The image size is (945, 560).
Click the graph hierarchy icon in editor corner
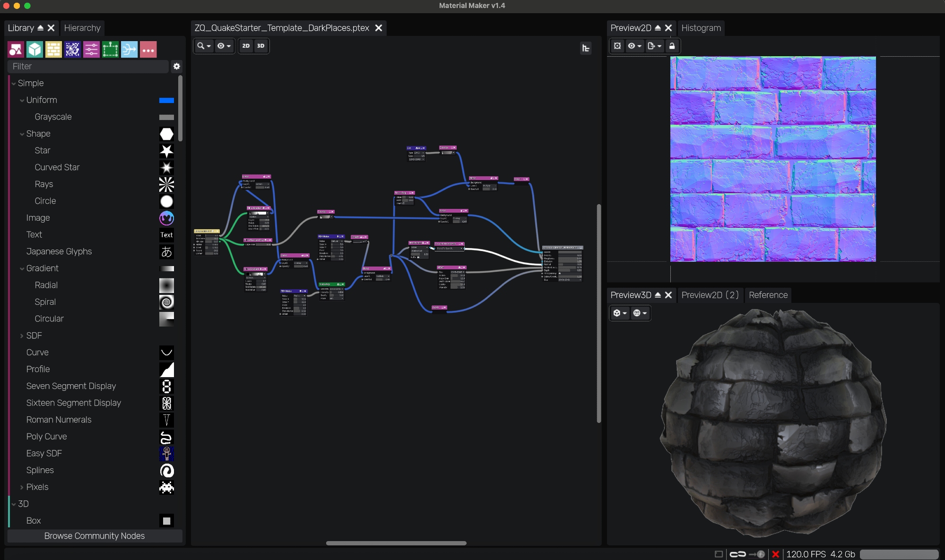(586, 48)
